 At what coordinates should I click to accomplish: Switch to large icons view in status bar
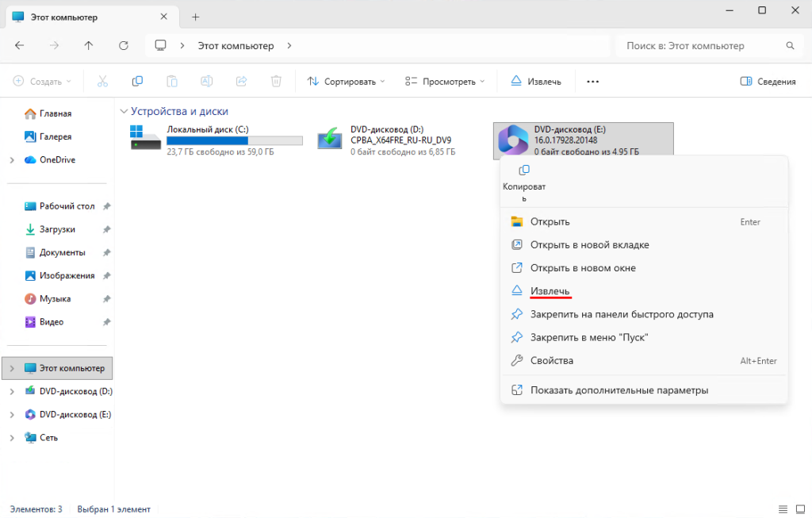(800, 509)
